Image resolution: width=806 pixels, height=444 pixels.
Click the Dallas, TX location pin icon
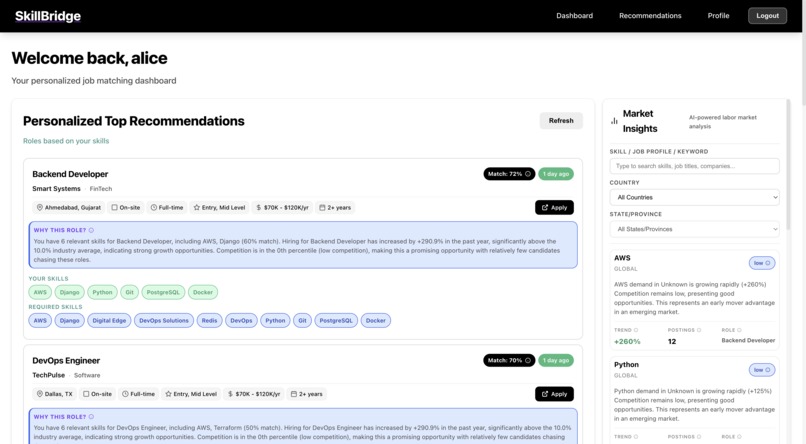coord(40,394)
